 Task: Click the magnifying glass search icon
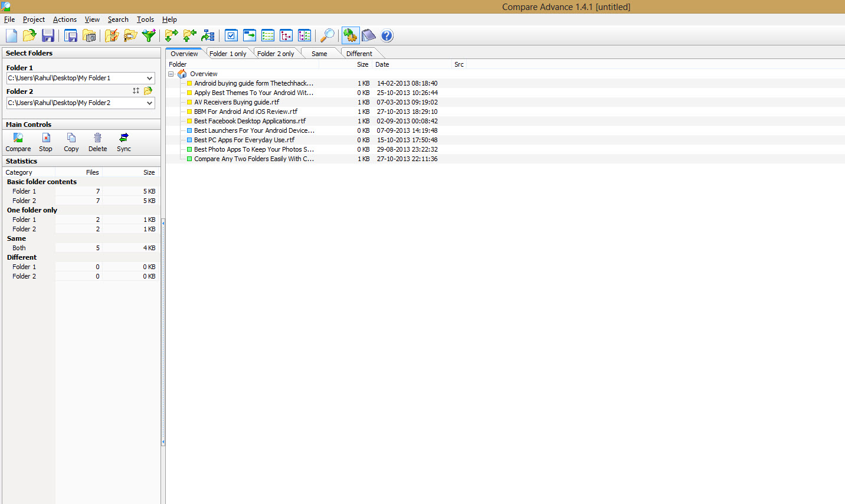pos(327,35)
